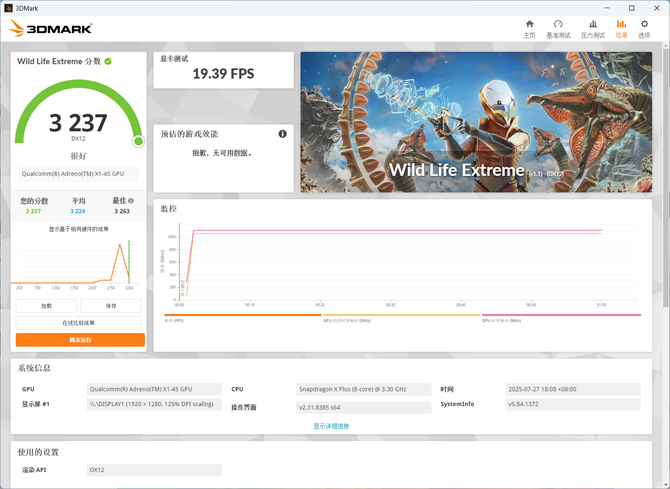Click the GPU name under the score gauge
This screenshot has width=670, height=489.
point(79,174)
